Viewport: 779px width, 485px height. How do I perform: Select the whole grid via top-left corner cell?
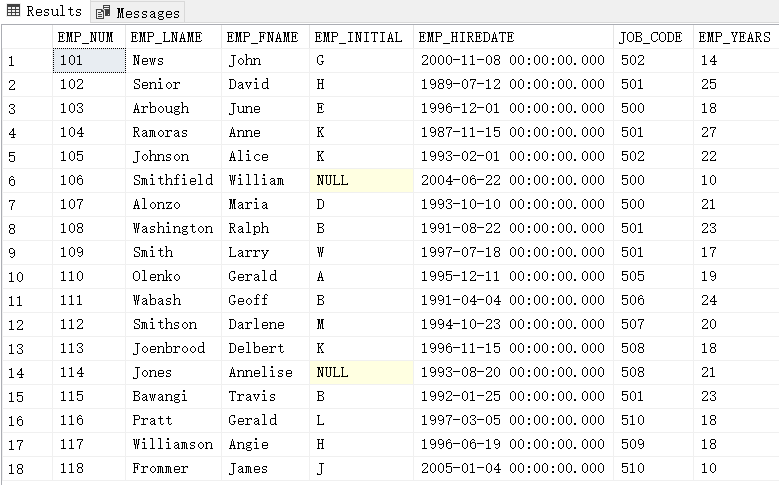click(x=26, y=37)
